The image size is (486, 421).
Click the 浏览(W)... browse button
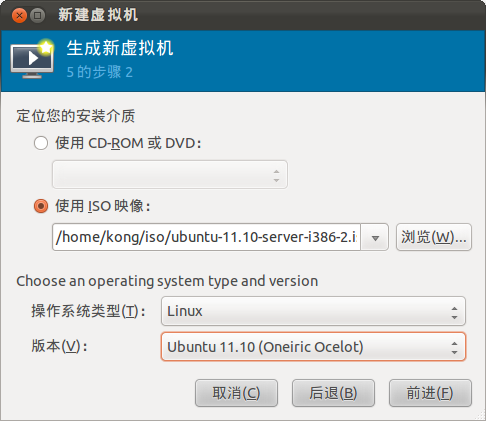[x=434, y=237]
